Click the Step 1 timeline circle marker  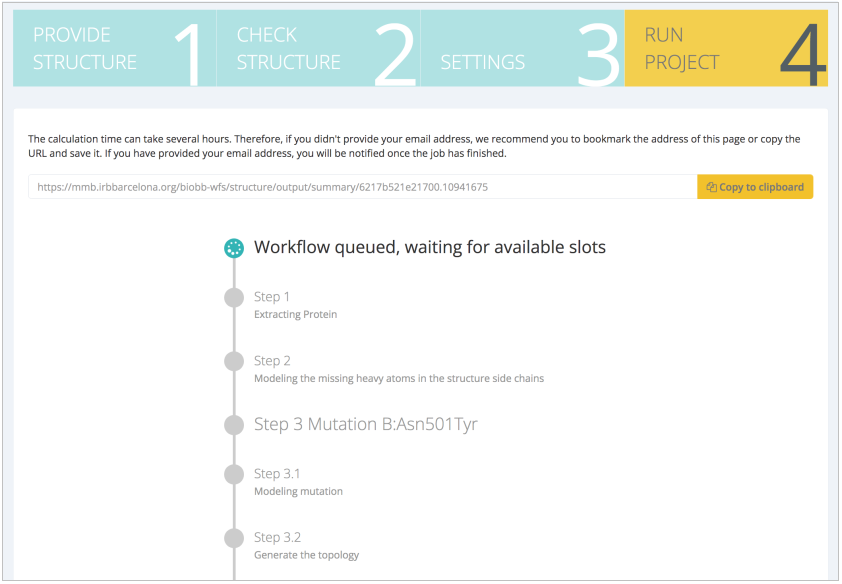tap(234, 297)
